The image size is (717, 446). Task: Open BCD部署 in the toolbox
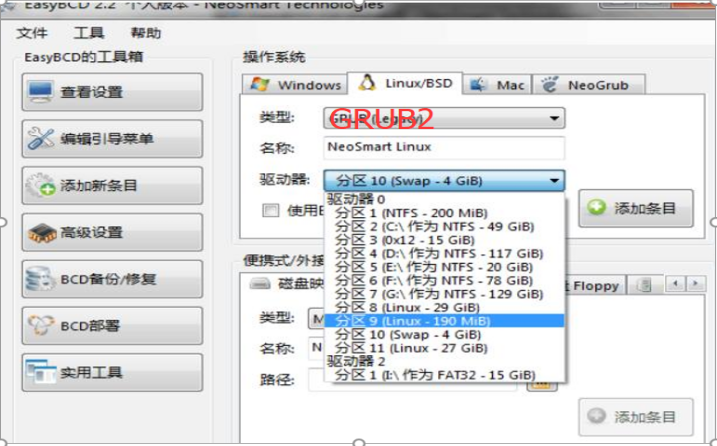[x=112, y=326]
